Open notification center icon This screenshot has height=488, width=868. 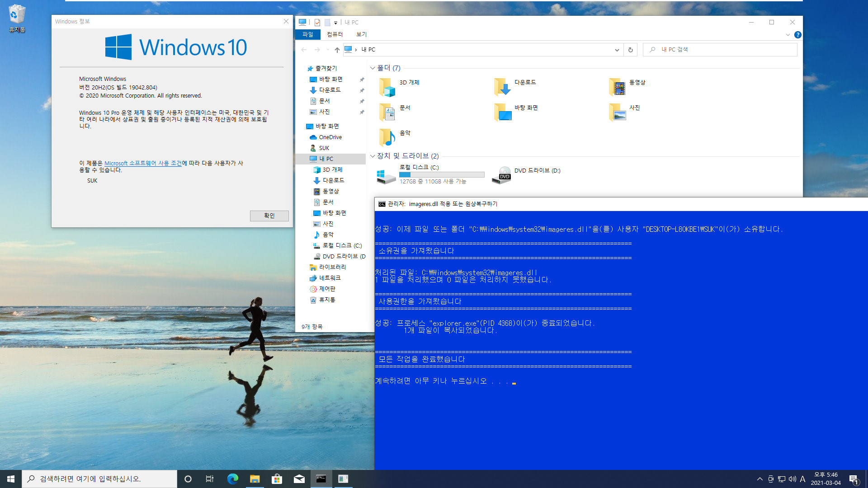(854, 479)
